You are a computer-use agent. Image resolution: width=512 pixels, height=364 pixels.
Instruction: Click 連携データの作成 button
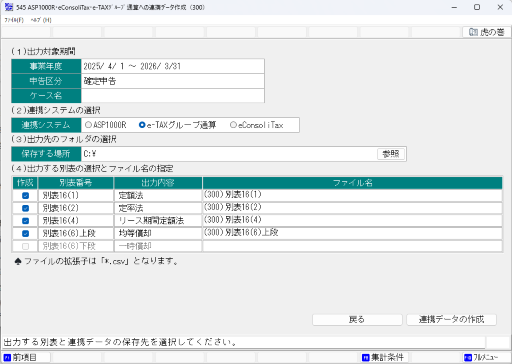pyautogui.click(x=451, y=319)
